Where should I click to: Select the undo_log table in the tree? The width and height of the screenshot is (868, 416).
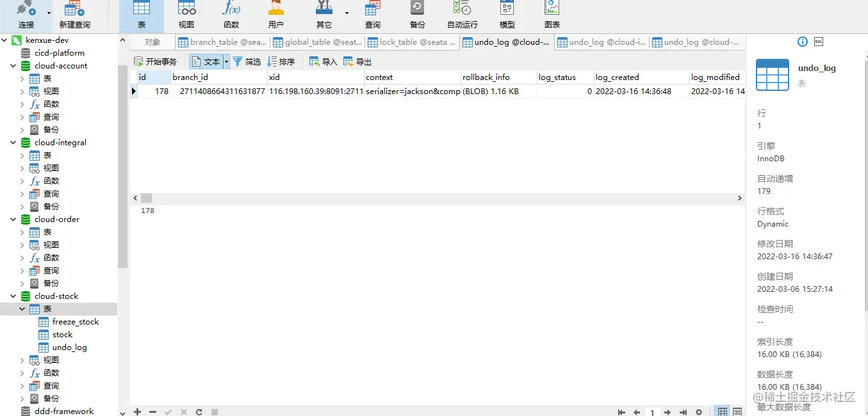[x=70, y=347]
